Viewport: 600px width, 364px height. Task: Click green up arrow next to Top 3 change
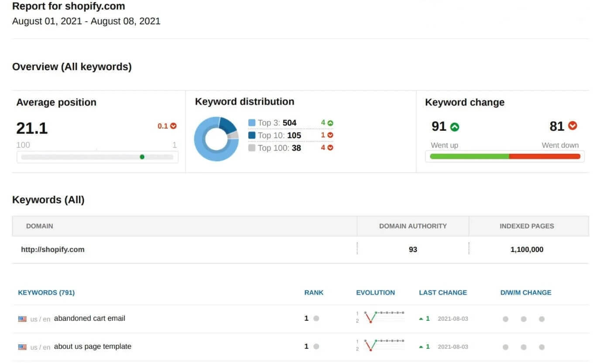[x=330, y=123]
